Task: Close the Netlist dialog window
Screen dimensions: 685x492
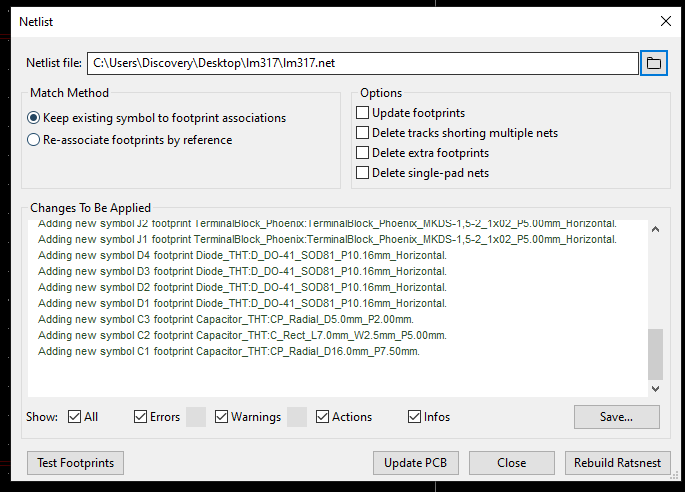Action: pos(665,20)
